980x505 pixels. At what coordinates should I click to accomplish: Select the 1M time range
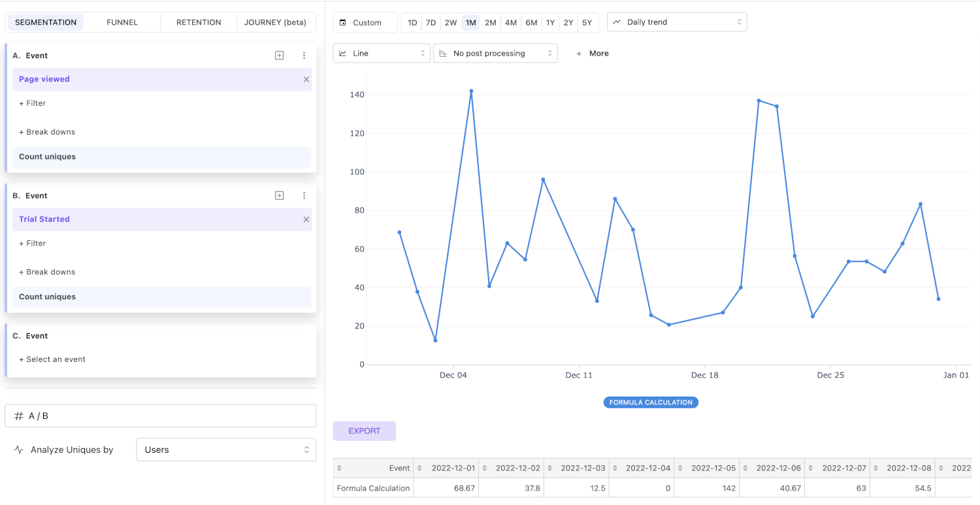point(470,22)
